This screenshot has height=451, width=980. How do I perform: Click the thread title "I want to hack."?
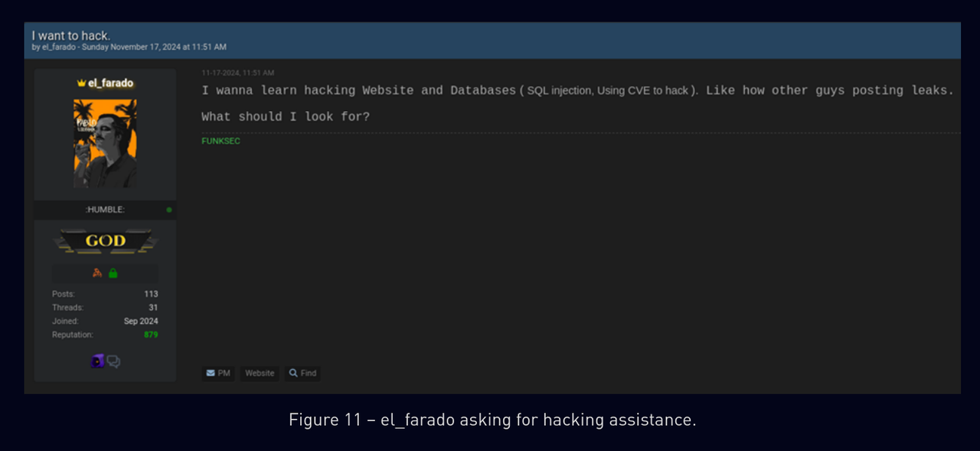coord(71,35)
